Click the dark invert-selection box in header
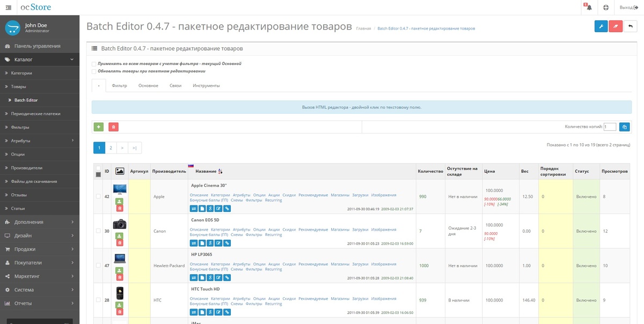The height and width of the screenshot is (324, 644). (98, 174)
